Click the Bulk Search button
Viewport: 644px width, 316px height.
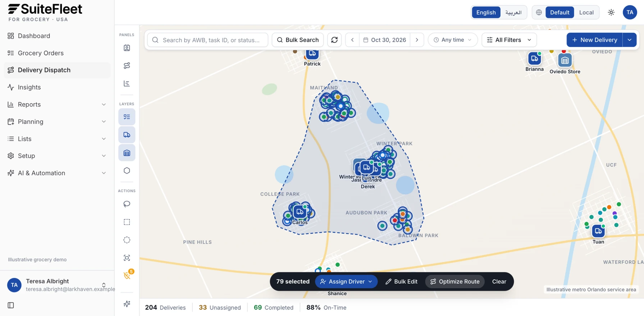point(298,40)
